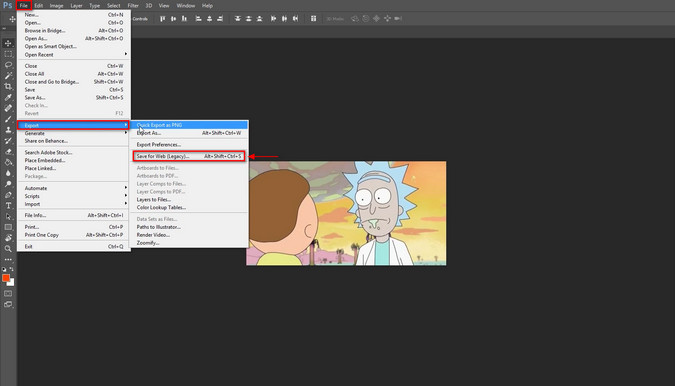Choose Layers to Files...
Screen dimensions: 675x386
click(x=189, y=200)
